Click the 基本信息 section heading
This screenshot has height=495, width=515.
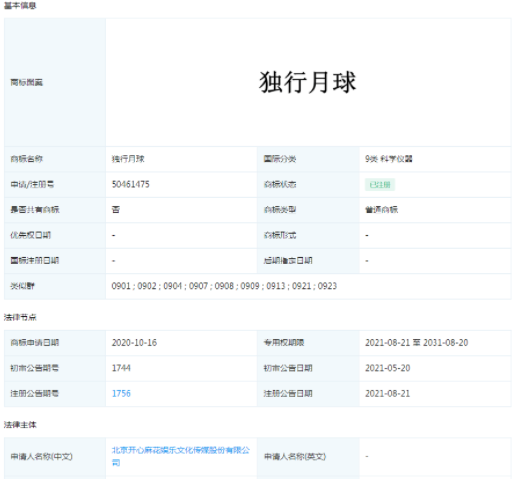(x=20, y=6)
